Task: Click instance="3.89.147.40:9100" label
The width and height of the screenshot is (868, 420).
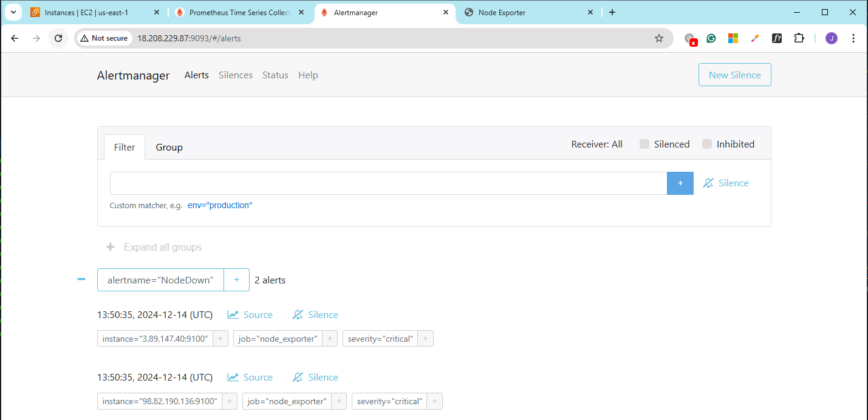Action: (155, 339)
